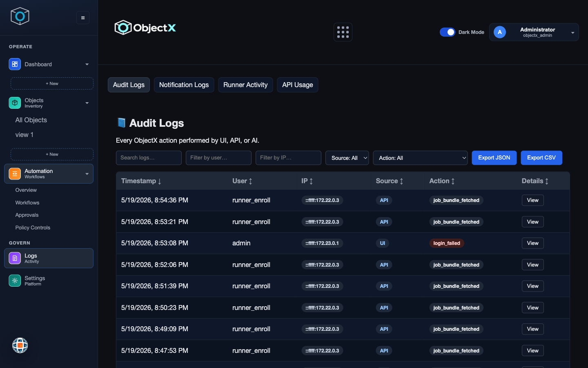Click job_bundle_fetched badge in 8:52:06 PM row
The height and width of the screenshot is (368, 588).
(x=457, y=265)
